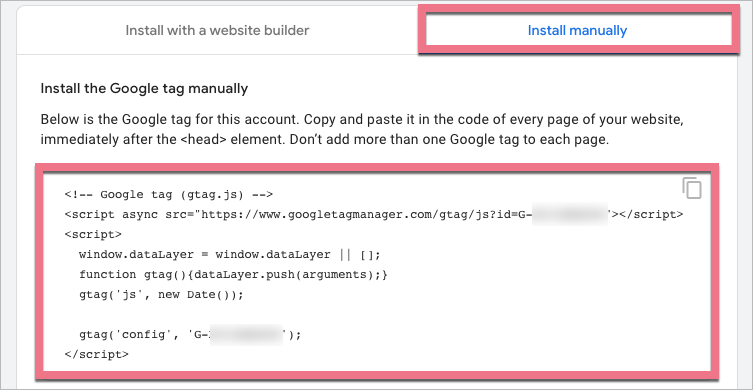This screenshot has height=390, width=753.
Task: Click the '<!-- Google tag (gtag.js) -->' comment line
Action: (169, 195)
